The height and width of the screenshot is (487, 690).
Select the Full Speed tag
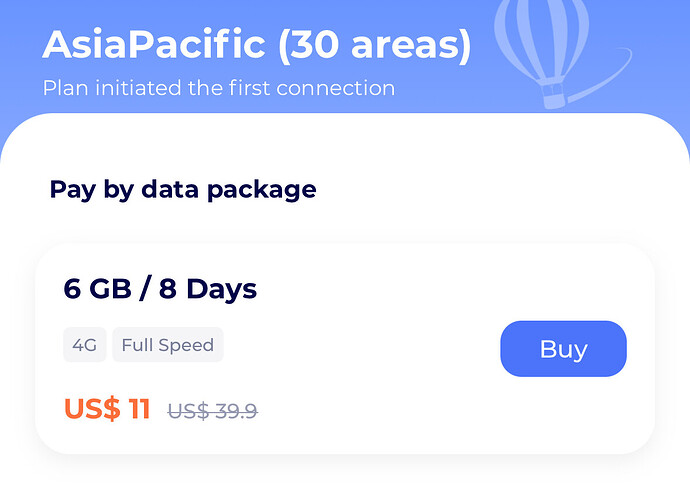[167, 345]
